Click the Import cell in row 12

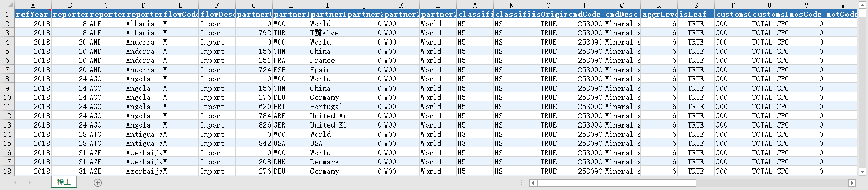(x=217, y=116)
